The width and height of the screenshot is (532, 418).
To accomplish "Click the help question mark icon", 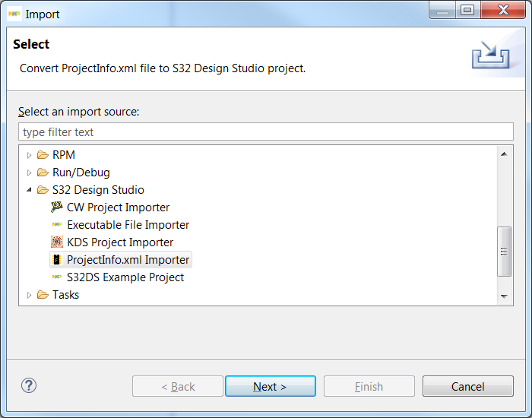I will 29,386.
